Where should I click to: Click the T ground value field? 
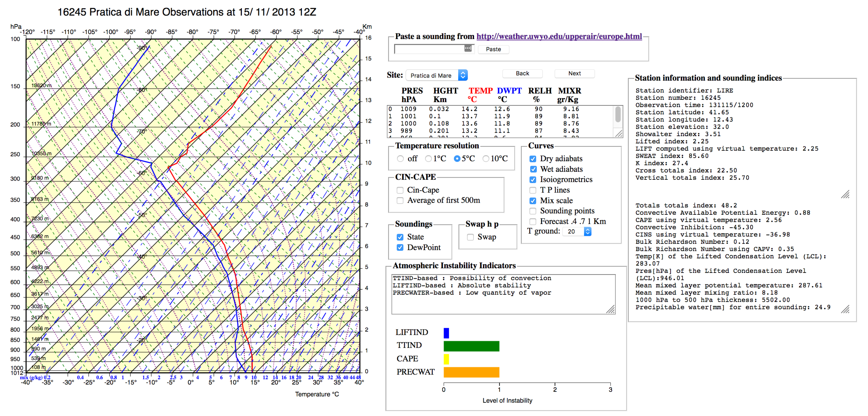573,231
